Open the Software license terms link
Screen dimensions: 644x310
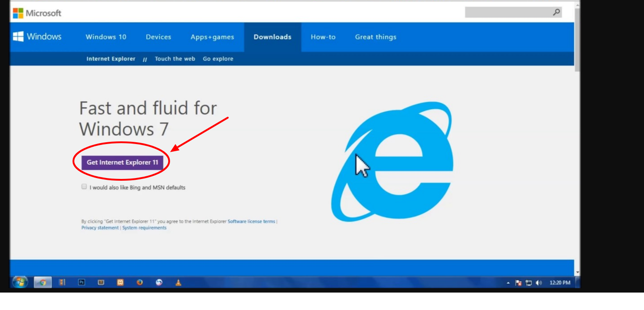252,221
